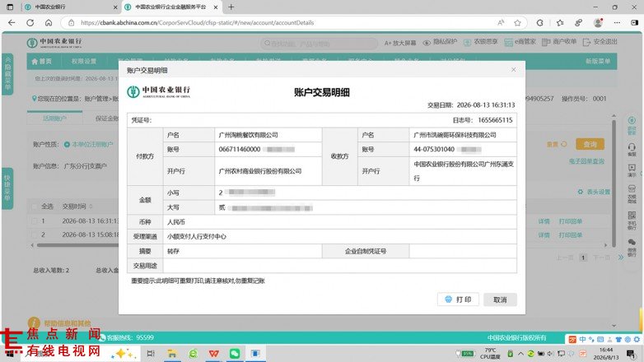Open WeChat in taskbar
Screen dimensions: 644x362
(235, 354)
